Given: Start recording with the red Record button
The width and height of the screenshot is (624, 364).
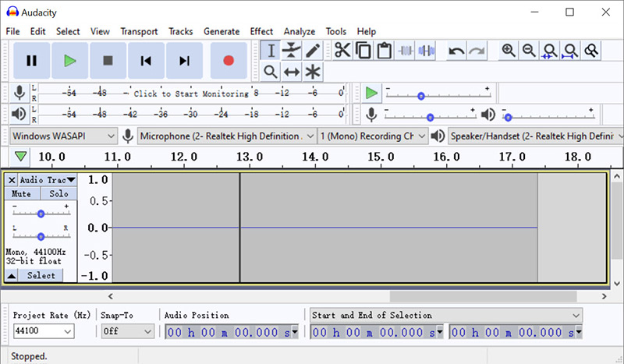Looking at the screenshot, I should 229,61.
